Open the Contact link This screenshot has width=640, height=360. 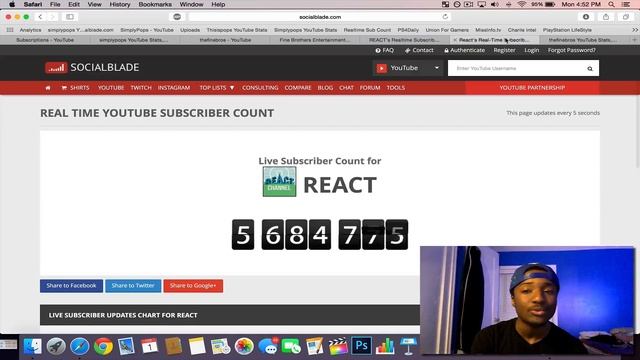[419, 50]
